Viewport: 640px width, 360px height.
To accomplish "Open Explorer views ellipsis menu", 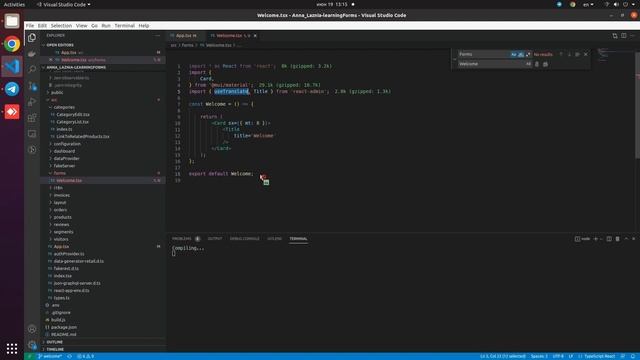I will tap(158, 36).
